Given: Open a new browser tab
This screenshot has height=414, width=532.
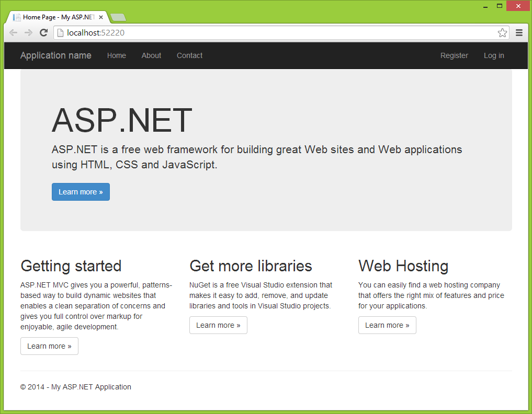Looking at the screenshot, I should [x=118, y=17].
